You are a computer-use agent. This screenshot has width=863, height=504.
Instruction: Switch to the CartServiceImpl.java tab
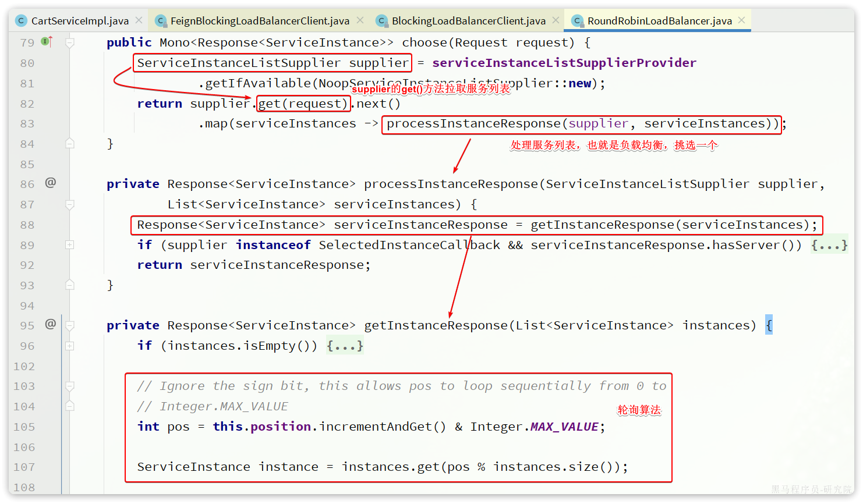pyautogui.click(x=80, y=21)
